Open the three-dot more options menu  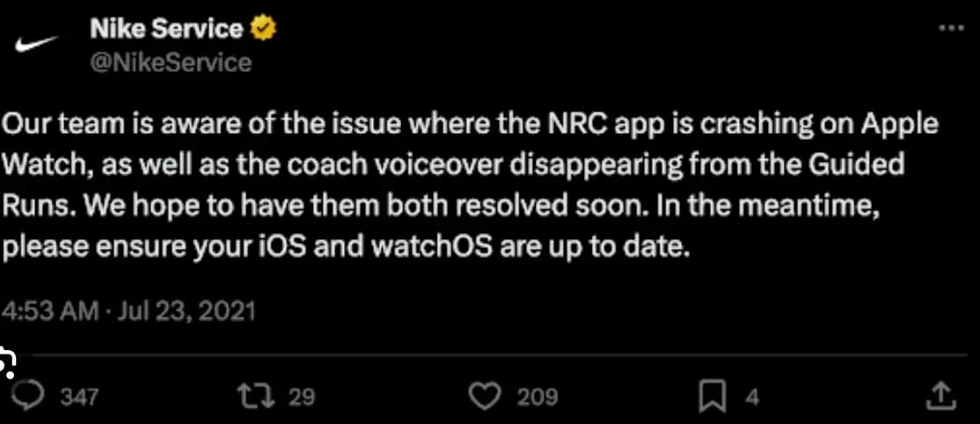tap(951, 28)
